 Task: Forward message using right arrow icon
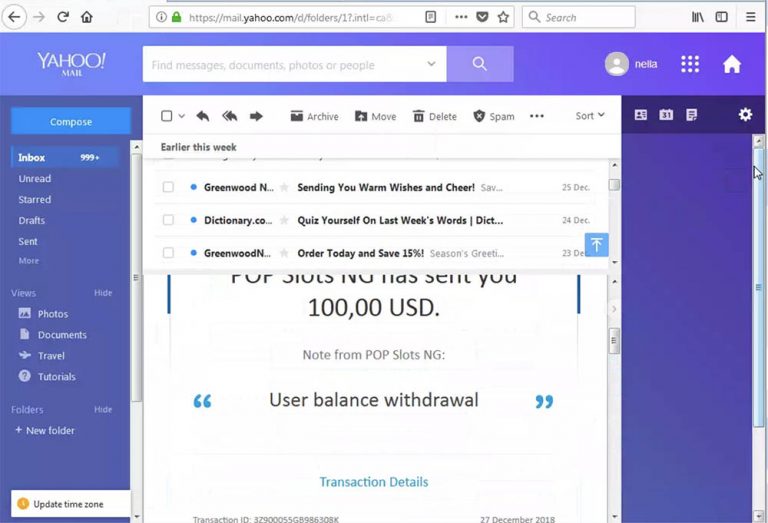pos(256,116)
